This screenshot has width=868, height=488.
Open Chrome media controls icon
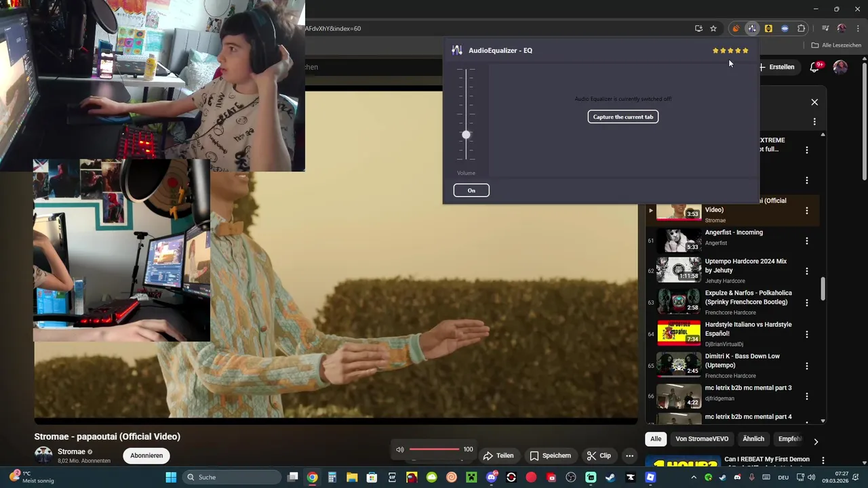tap(825, 28)
